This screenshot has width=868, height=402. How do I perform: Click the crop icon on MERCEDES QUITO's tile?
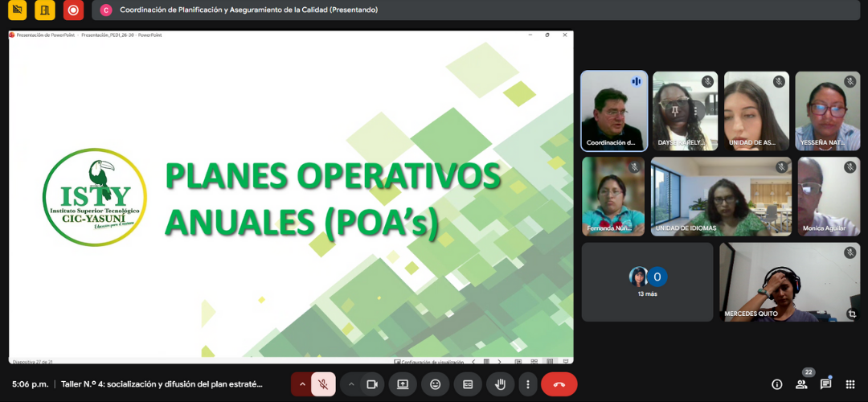[852, 314]
